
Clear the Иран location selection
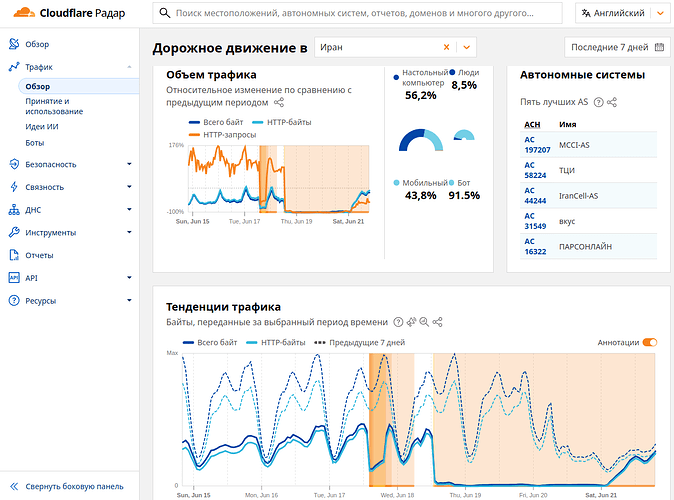point(446,47)
